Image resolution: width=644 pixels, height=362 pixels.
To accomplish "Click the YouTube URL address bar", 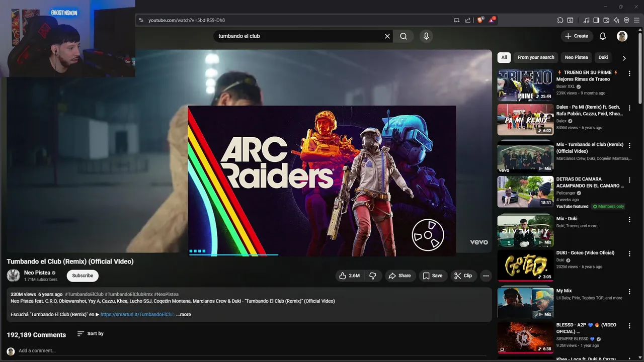I will coord(297,20).
